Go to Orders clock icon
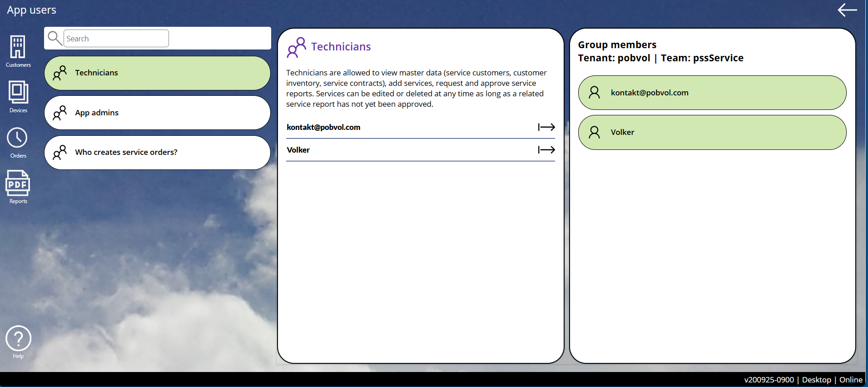 [17, 138]
